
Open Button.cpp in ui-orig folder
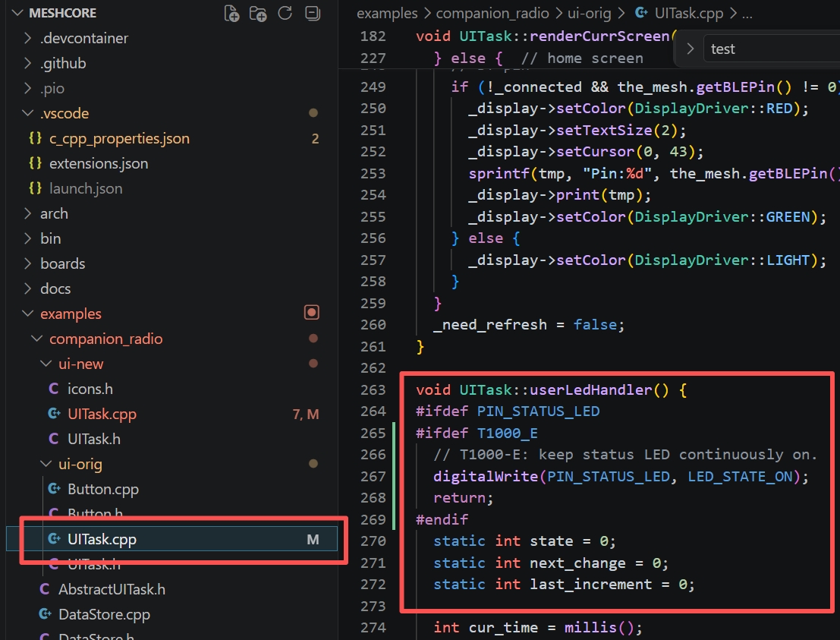[102, 489]
